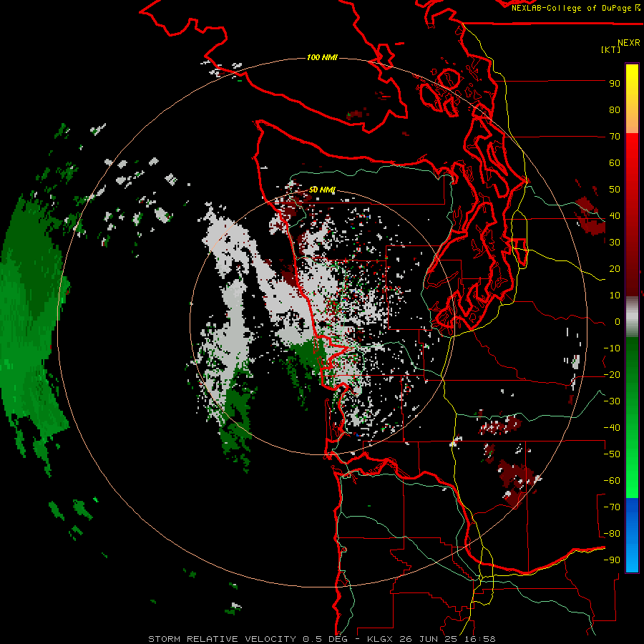644x644 pixels.
Task: Click the light blue bottom color bar segment
Action: tap(632, 557)
